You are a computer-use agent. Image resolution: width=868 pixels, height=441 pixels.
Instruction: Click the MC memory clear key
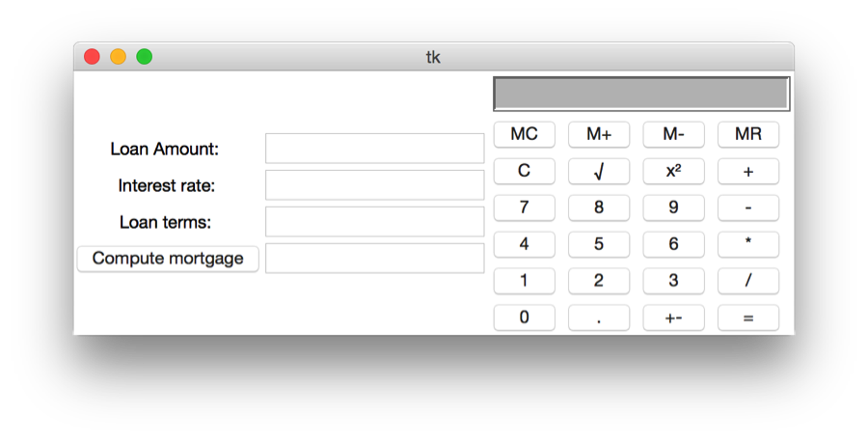524,135
